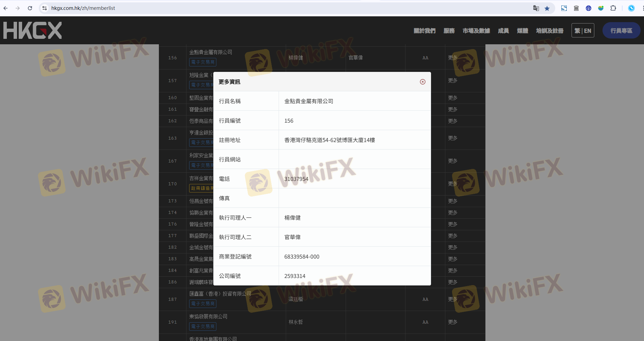Click the 商業登記編號 label
644x341 pixels.
[235, 257]
